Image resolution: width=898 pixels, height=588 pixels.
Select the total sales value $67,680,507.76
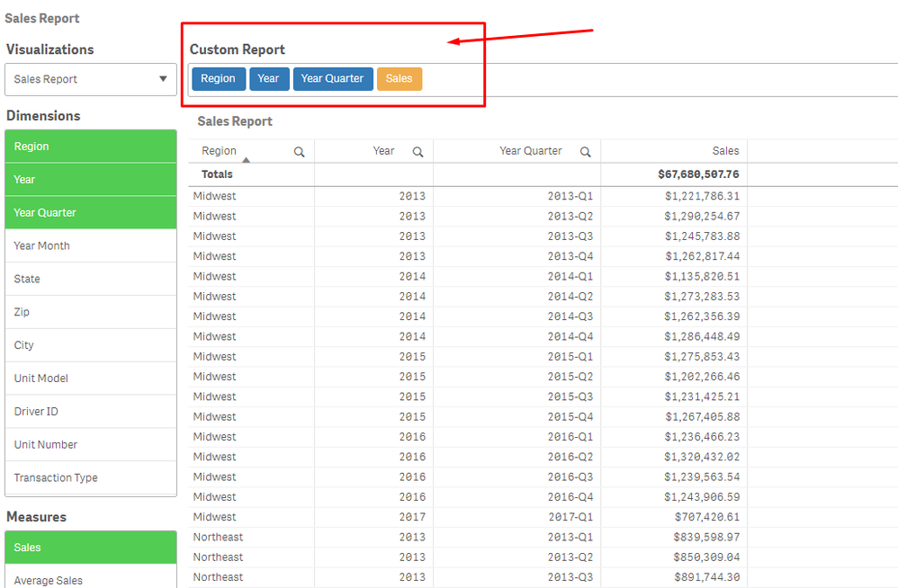tap(699, 174)
